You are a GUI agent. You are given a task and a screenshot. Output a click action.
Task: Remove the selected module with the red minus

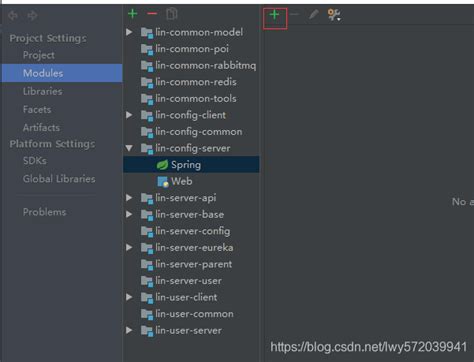click(x=152, y=14)
